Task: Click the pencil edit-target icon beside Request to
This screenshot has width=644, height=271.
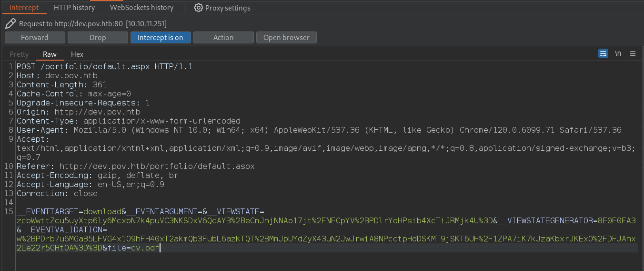Action: pos(10,23)
